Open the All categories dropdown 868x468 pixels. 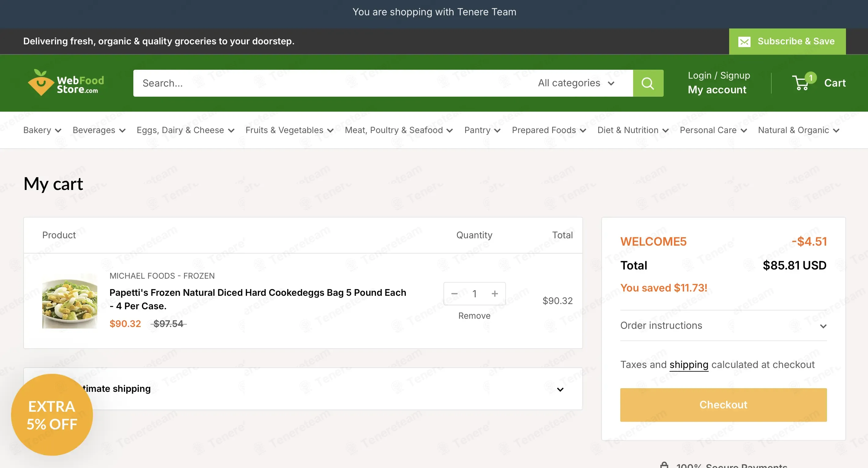pos(576,83)
